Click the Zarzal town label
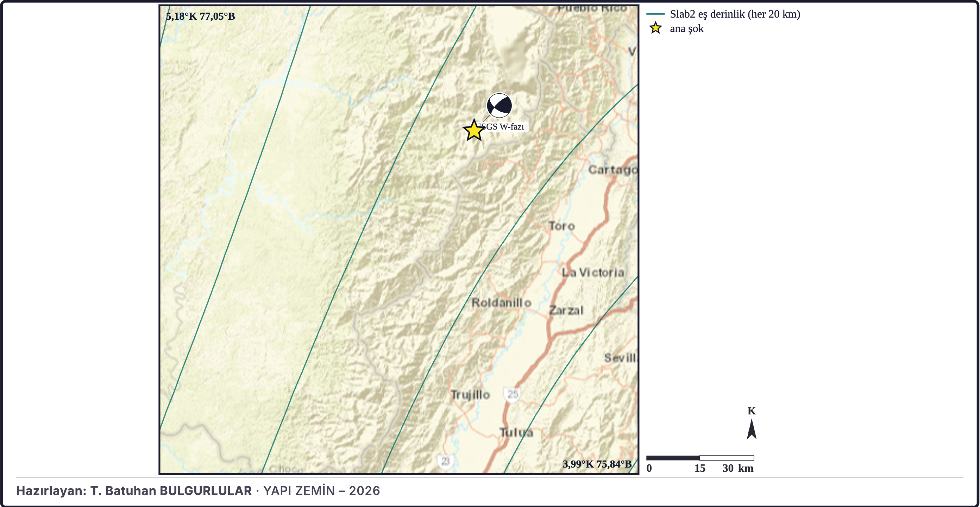 pos(566,311)
